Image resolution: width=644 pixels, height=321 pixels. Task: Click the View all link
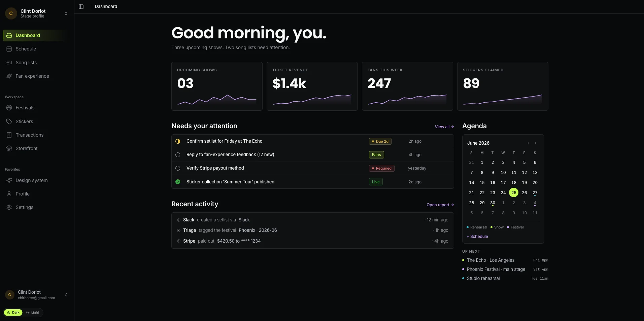click(x=444, y=127)
